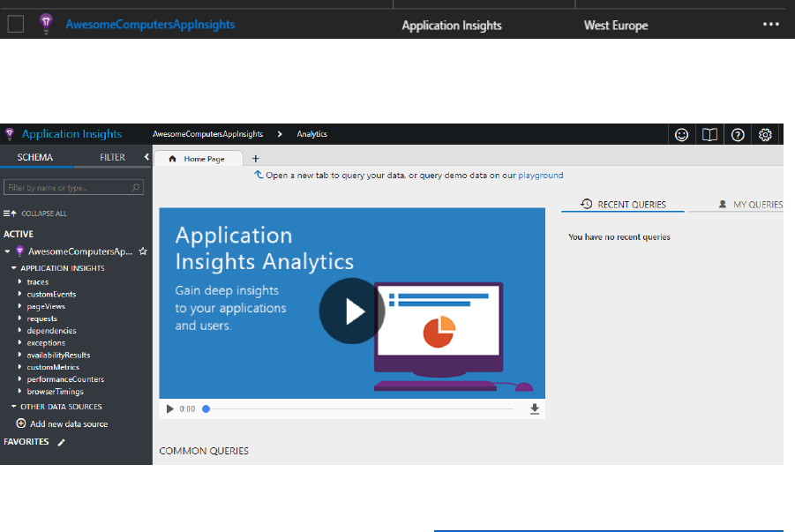Image resolution: width=795 pixels, height=532 pixels.
Task: Collapse the APPLICATION INSIGHTS section
Action: [x=13, y=268]
